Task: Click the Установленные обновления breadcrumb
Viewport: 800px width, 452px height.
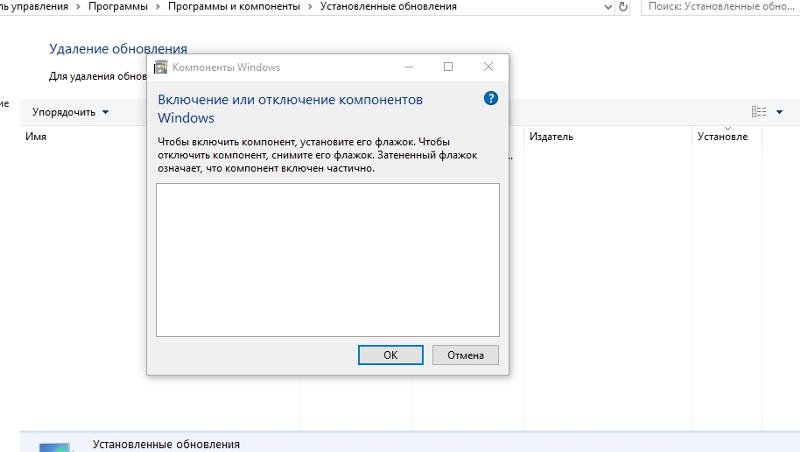Action: point(388,7)
